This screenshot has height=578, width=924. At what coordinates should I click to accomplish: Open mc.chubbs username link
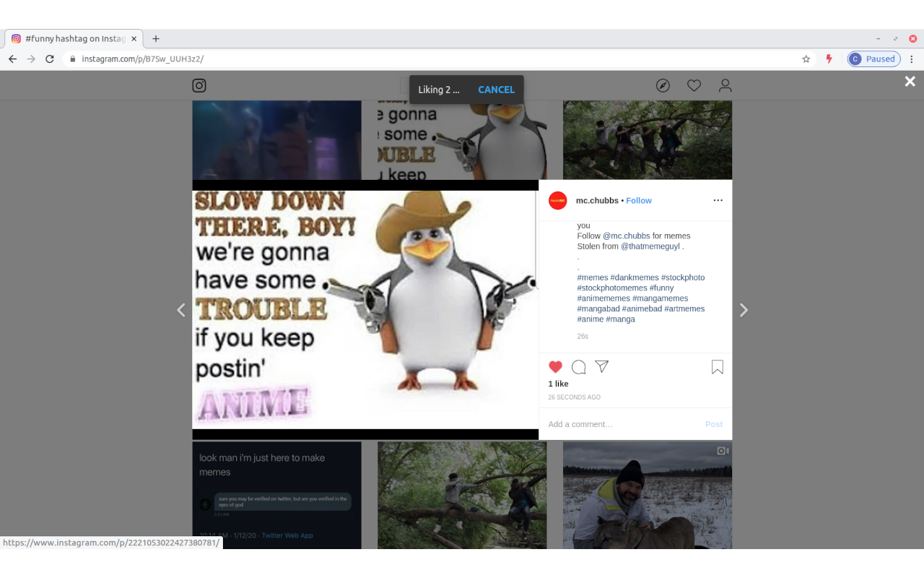pyautogui.click(x=597, y=200)
